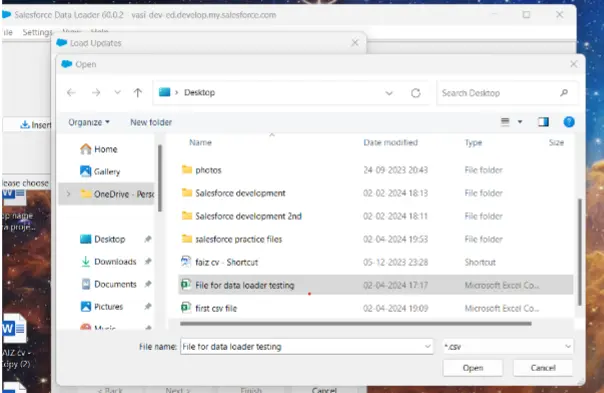Close the Open dialog window

574,64
